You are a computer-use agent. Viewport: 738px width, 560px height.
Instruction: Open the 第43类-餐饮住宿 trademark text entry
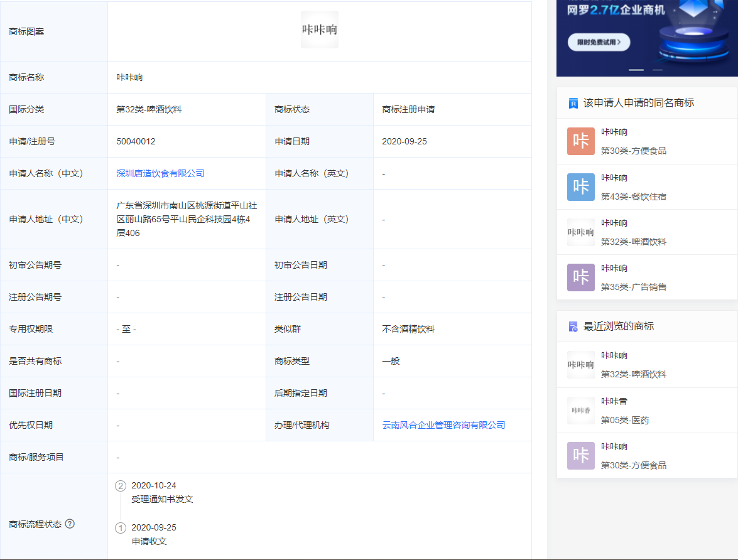pos(633,197)
